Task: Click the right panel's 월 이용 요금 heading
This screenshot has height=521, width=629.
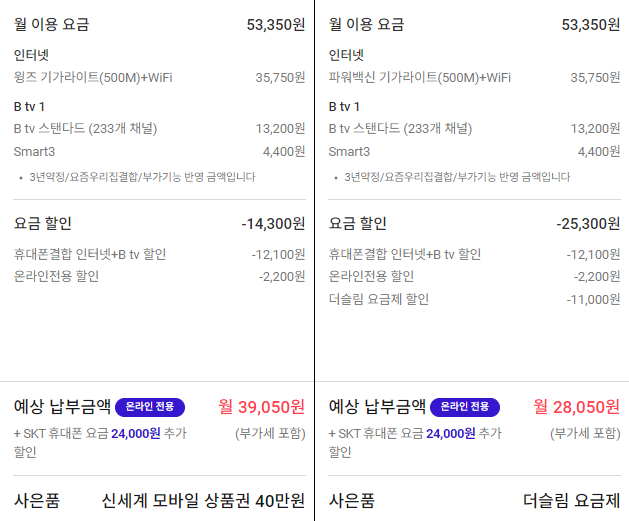Action: click(x=366, y=24)
